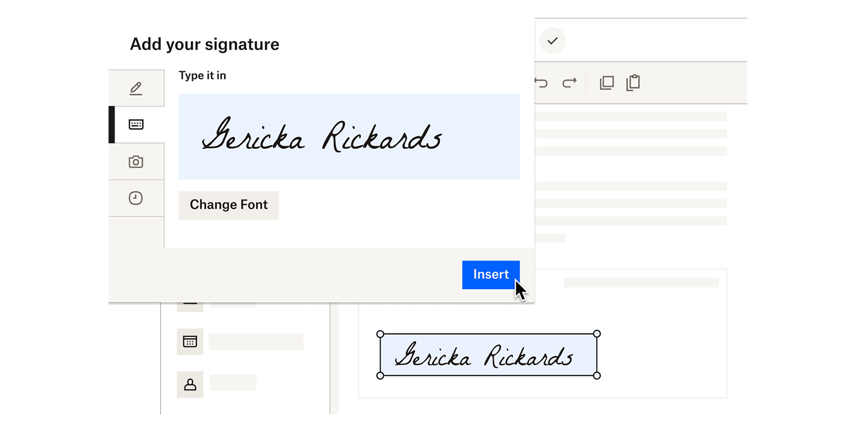868x434 pixels.
Task: Click the copy icon in toolbar
Action: 606,83
